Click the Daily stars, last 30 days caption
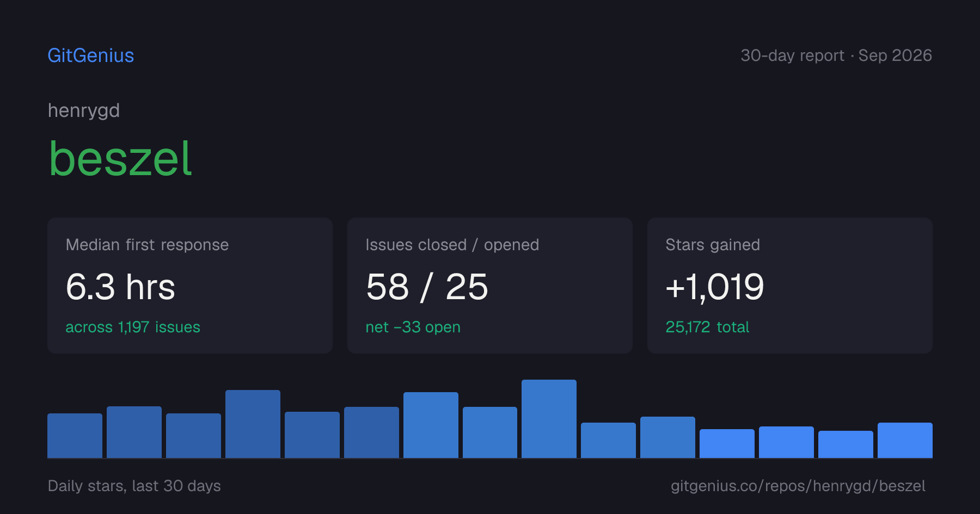Screen dimensions: 980x514 coord(134,486)
